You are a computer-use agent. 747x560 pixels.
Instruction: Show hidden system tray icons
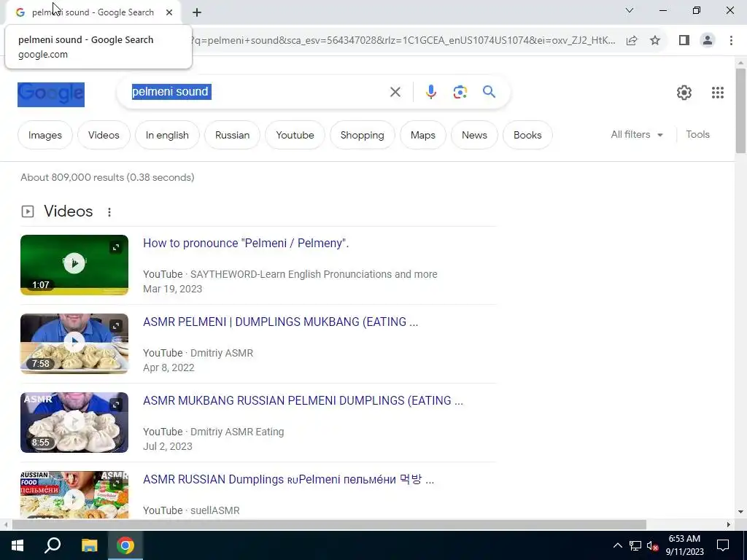click(x=617, y=545)
